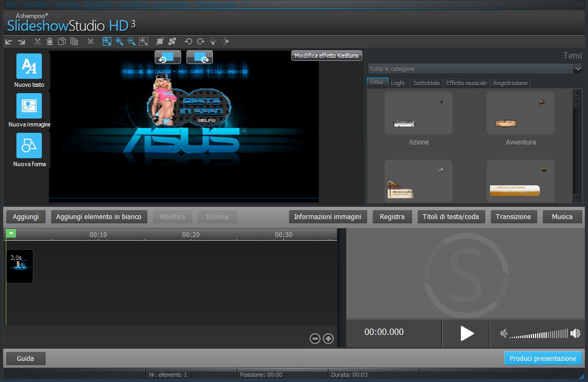This screenshot has width=588, height=382.
Task: Switch to the Effetto musicale tab
Action: point(466,83)
